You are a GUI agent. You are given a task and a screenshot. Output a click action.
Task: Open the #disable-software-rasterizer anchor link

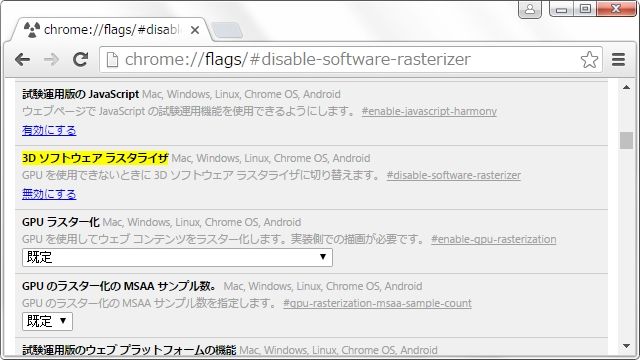[453, 175]
